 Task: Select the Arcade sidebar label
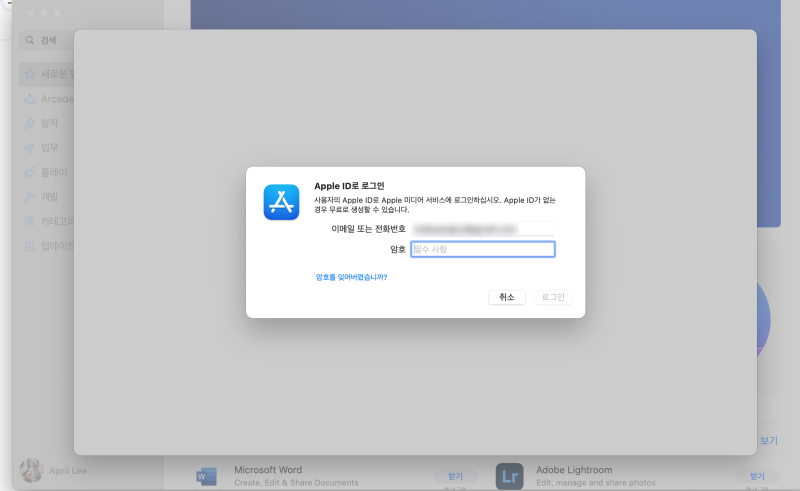click(x=57, y=99)
